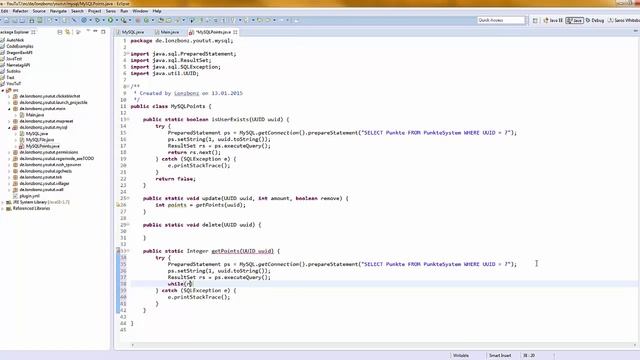Open the Source menu
640x360 pixels.
pos(39,11)
